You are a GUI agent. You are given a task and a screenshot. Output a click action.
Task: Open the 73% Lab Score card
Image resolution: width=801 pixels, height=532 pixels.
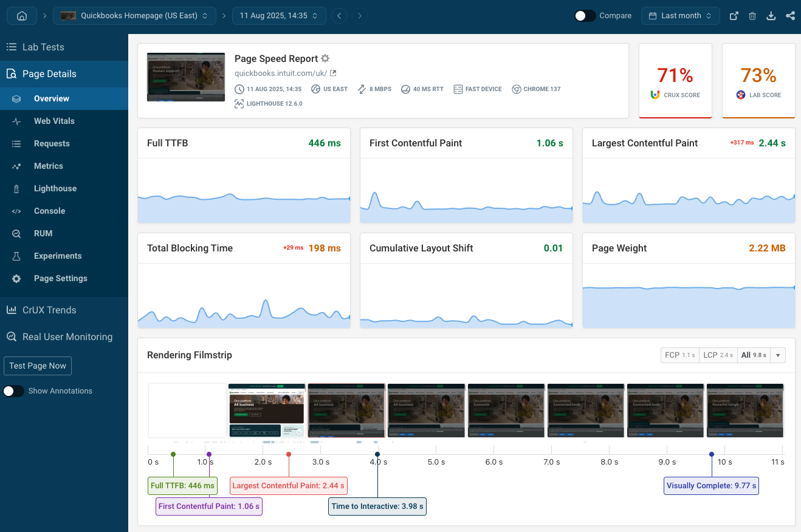click(x=758, y=81)
